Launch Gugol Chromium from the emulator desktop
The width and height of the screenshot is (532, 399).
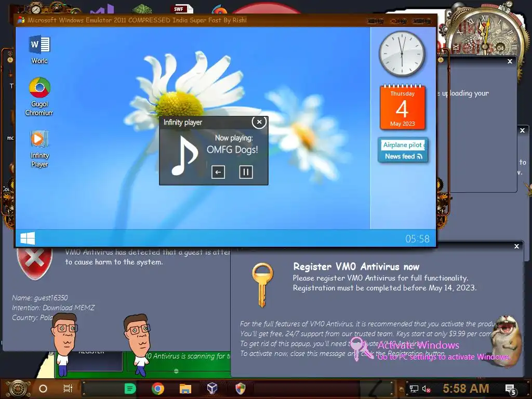coord(39,97)
